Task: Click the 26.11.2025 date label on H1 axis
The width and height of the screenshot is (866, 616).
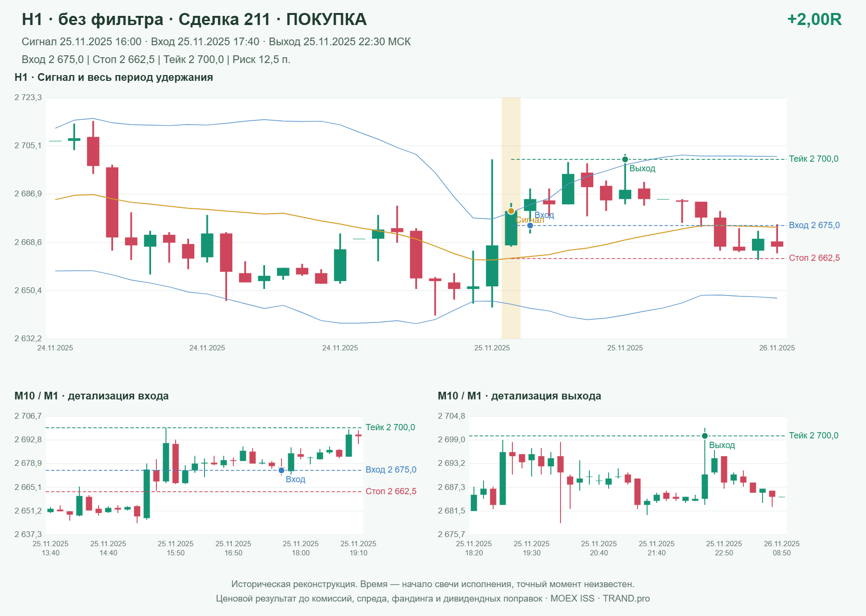Action: tap(777, 348)
